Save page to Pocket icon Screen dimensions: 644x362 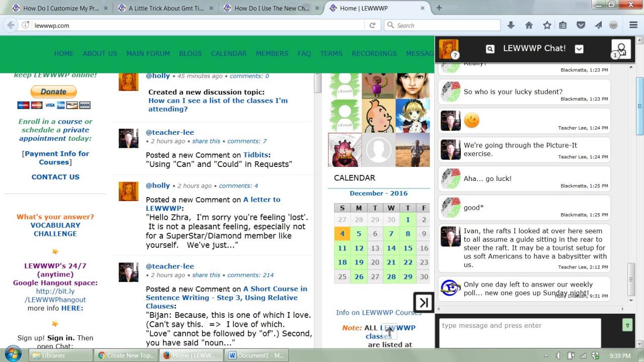click(x=581, y=25)
